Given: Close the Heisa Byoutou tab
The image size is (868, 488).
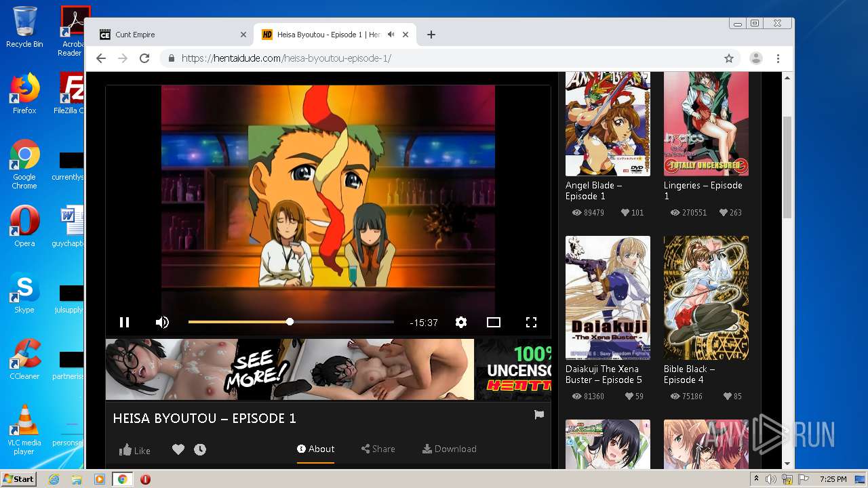Looking at the screenshot, I should coord(406,35).
